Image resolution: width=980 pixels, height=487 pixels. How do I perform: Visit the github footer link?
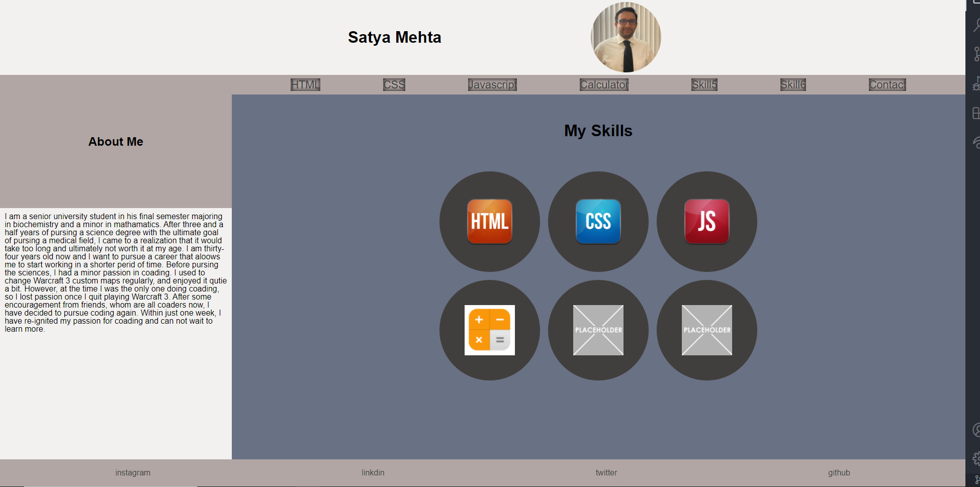click(x=839, y=472)
